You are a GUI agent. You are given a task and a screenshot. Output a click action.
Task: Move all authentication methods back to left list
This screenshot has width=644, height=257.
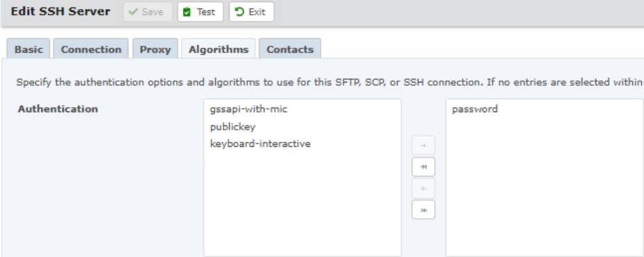pyautogui.click(x=423, y=210)
